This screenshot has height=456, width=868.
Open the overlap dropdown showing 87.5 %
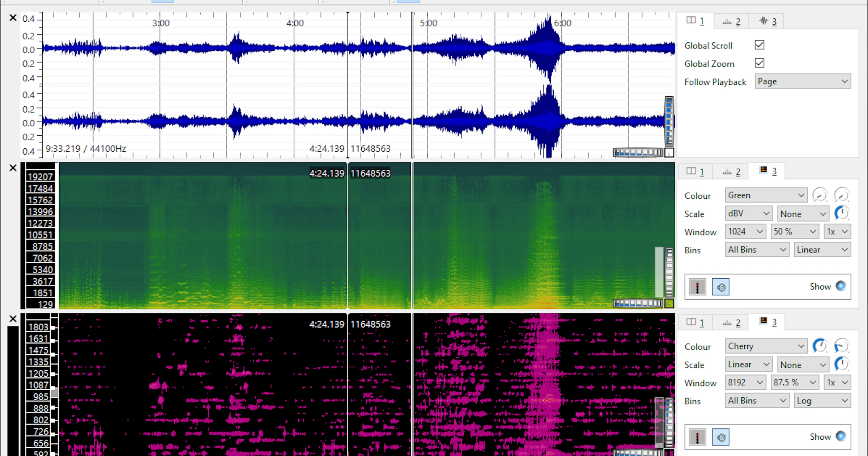pos(795,383)
